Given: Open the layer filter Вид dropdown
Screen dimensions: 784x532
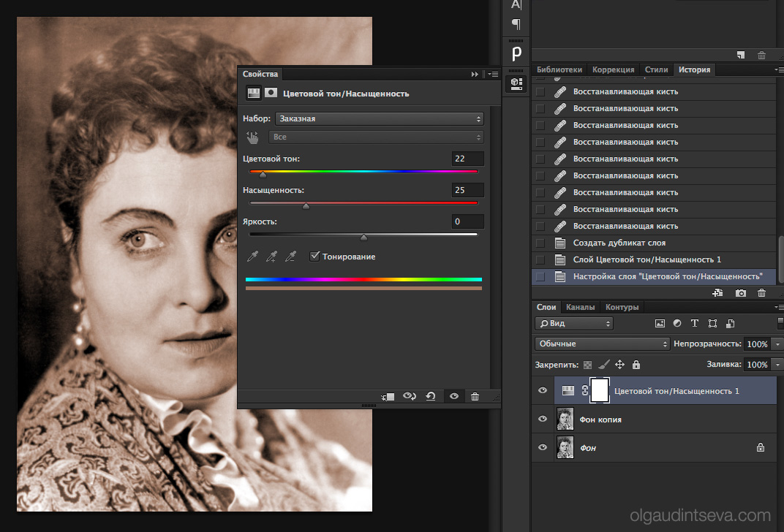Looking at the screenshot, I should [x=574, y=324].
